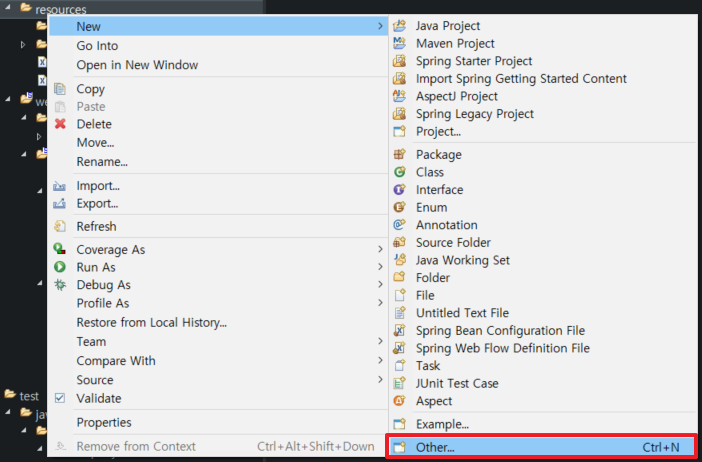Click the Spring Starter Project icon

[x=399, y=61]
